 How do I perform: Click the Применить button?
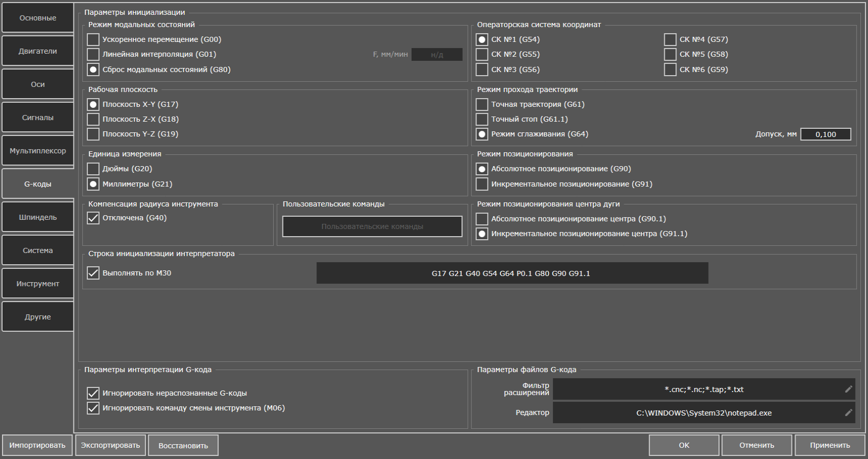point(830,445)
